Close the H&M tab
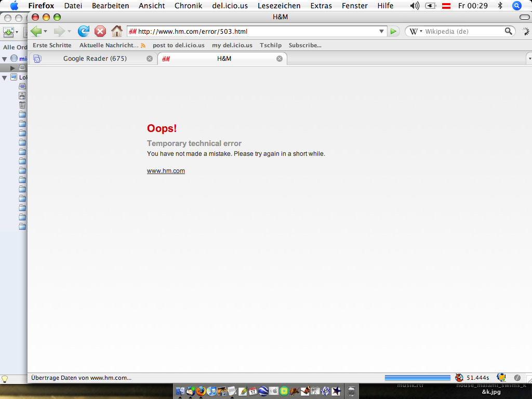This screenshot has width=532, height=399. click(280, 59)
